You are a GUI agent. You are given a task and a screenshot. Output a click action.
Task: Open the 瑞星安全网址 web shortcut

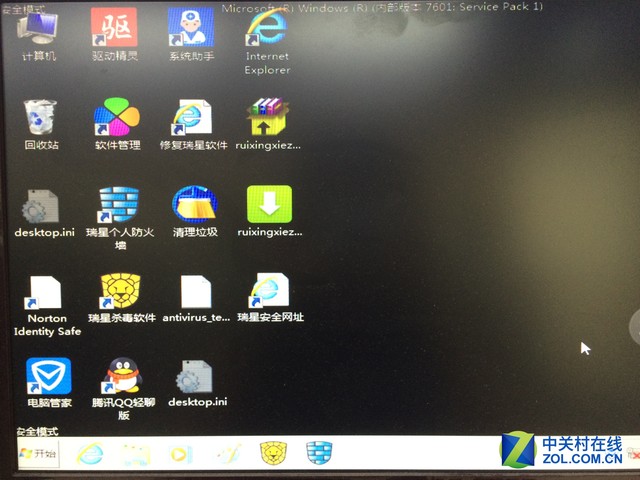click(x=270, y=298)
